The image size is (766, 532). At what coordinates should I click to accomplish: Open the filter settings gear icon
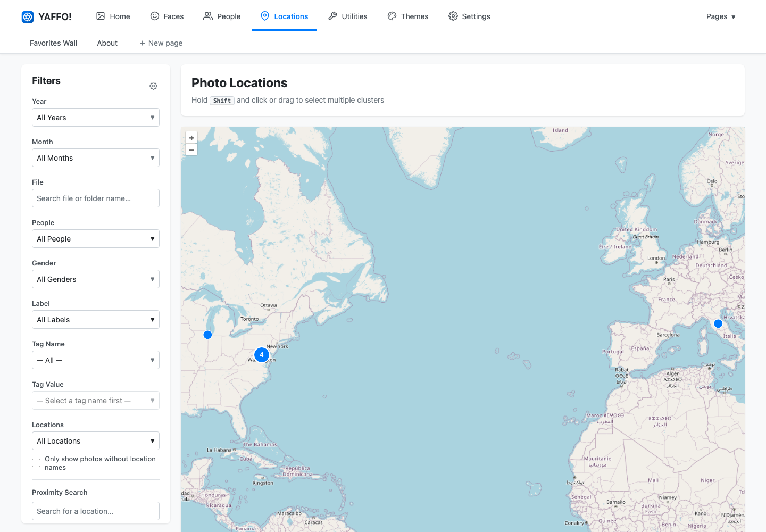153,86
